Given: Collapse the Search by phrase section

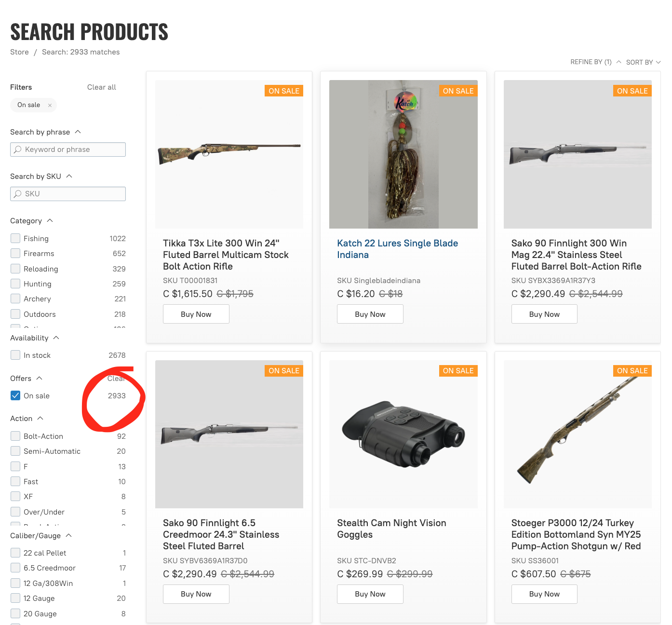Looking at the screenshot, I should 78,132.
